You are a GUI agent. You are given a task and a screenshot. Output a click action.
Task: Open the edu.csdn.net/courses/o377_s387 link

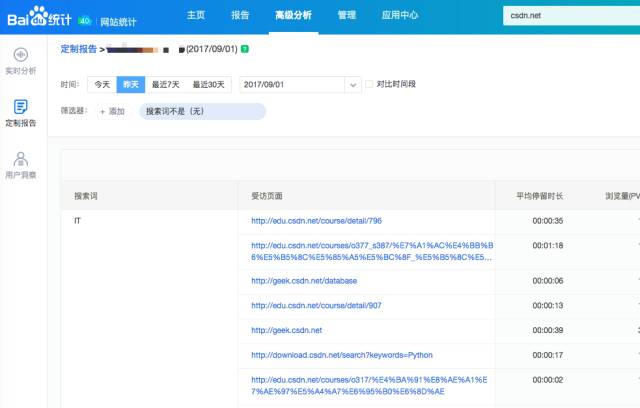372,251
